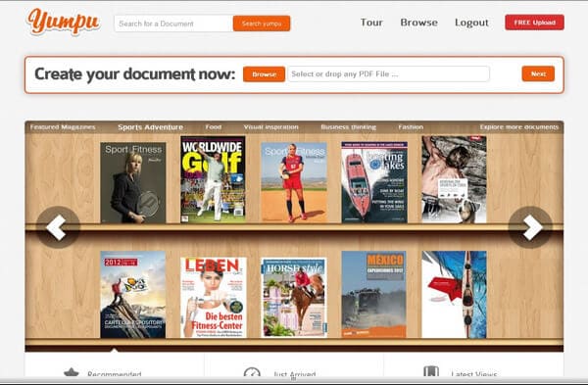Open the Tour menu link
The width and height of the screenshot is (588, 385).
pyautogui.click(x=371, y=23)
